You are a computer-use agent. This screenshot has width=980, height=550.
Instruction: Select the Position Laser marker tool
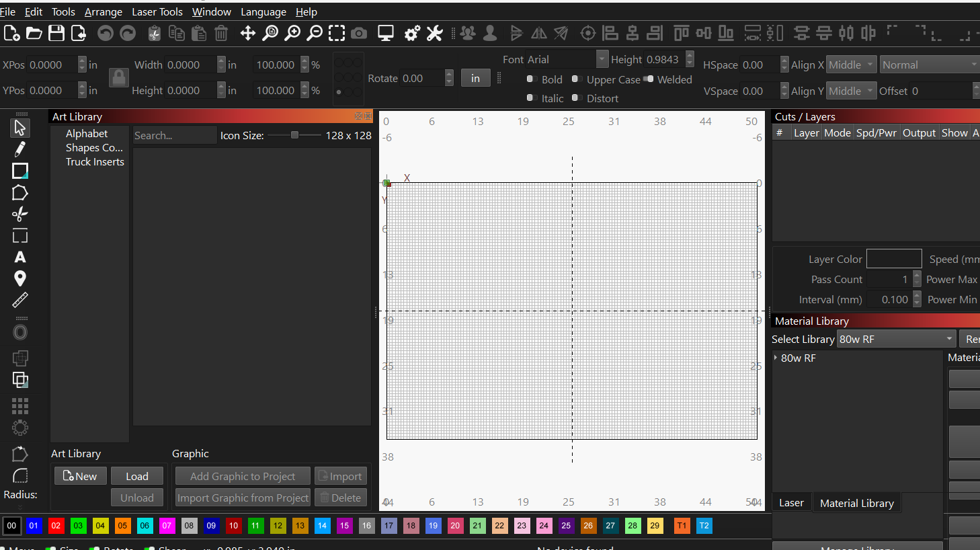(x=20, y=278)
